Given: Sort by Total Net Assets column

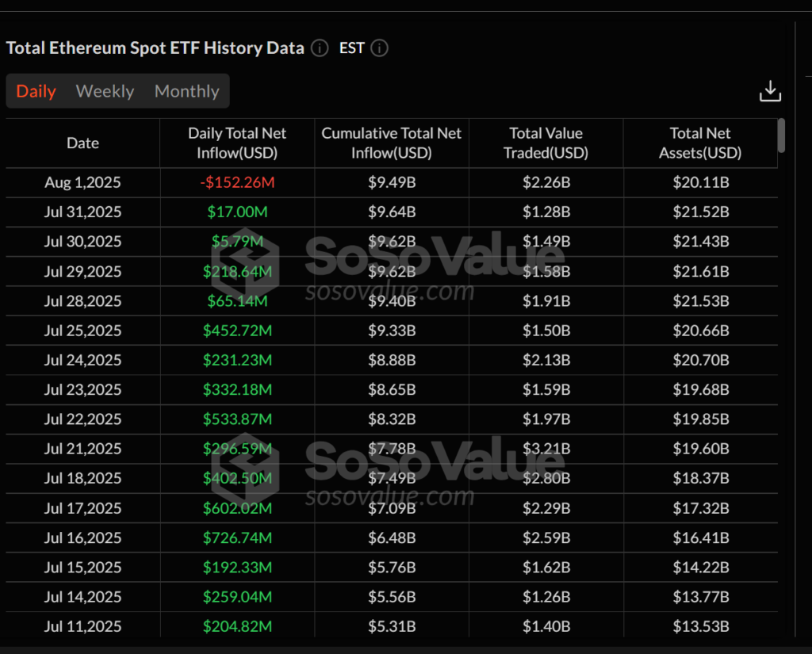Looking at the screenshot, I should (x=700, y=143).
